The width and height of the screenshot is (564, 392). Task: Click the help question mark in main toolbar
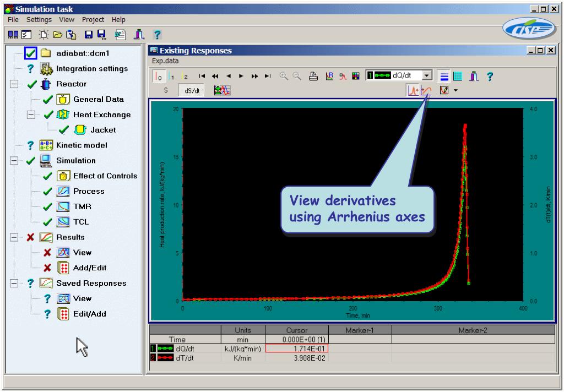point(157,35)
